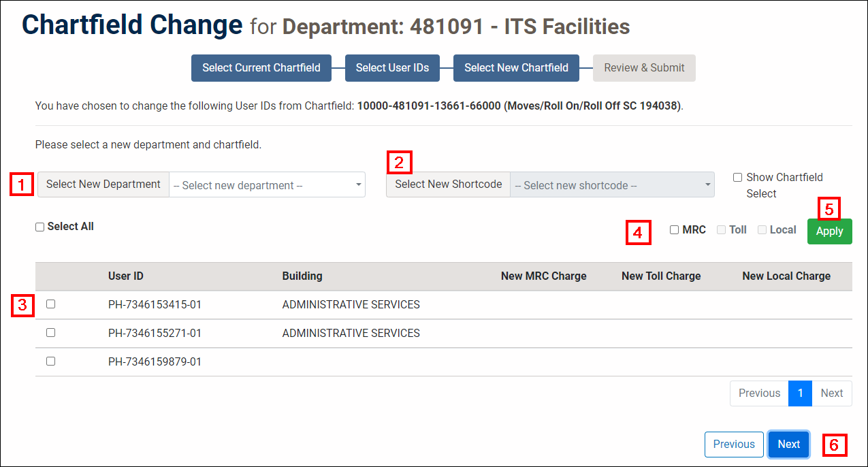Open the Select new department dropdown
This screenshot has height=467, width=868.
(x=267, y=184)
